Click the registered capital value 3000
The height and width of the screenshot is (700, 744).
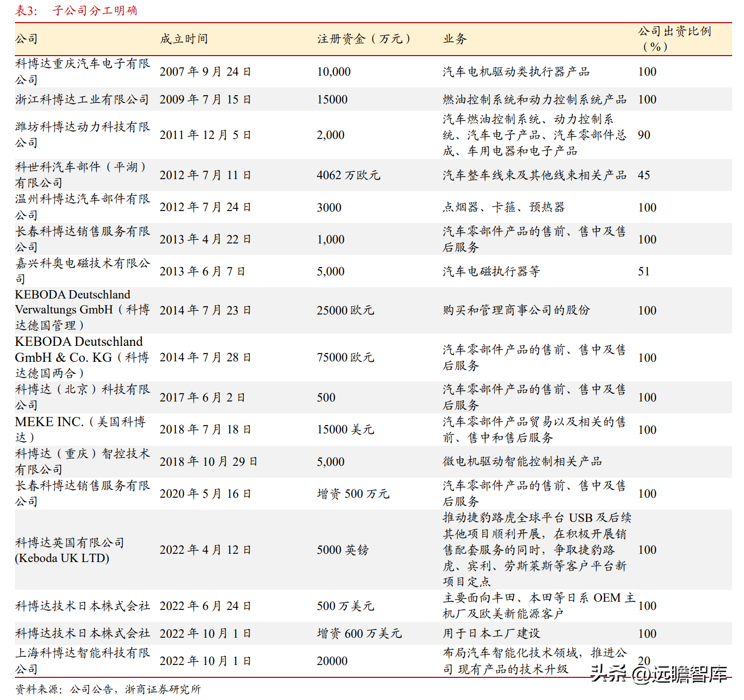(329, 207)
